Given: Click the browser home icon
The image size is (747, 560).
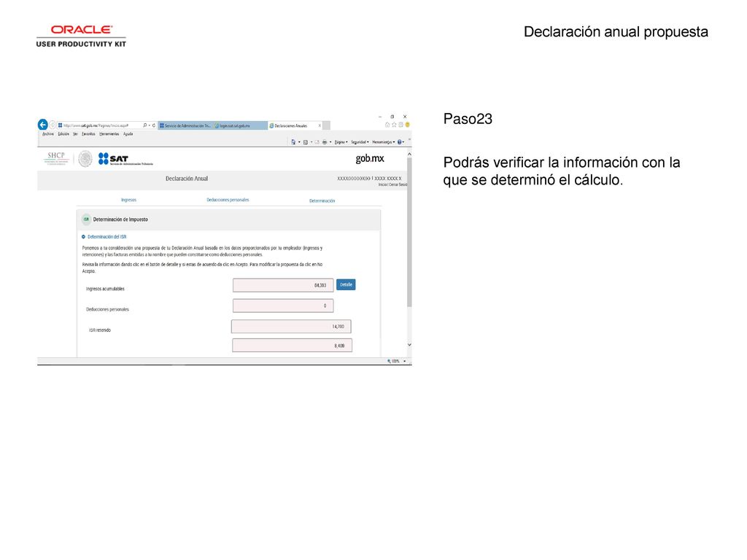Looking at the screenshot, I should [387, 125].
